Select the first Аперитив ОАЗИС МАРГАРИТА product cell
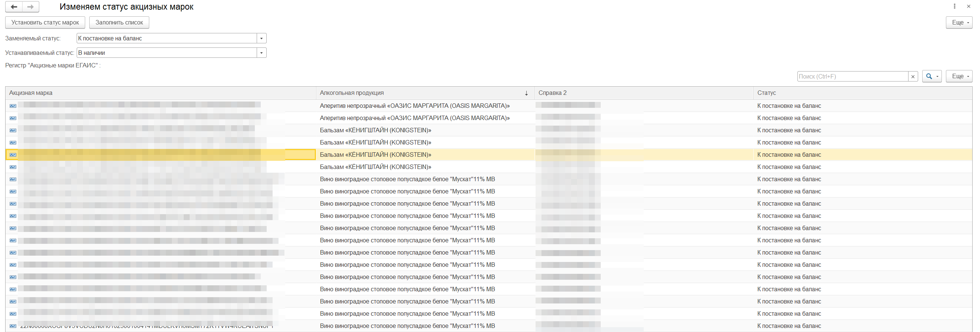The image size is (980, 332). tap(425, 106)
